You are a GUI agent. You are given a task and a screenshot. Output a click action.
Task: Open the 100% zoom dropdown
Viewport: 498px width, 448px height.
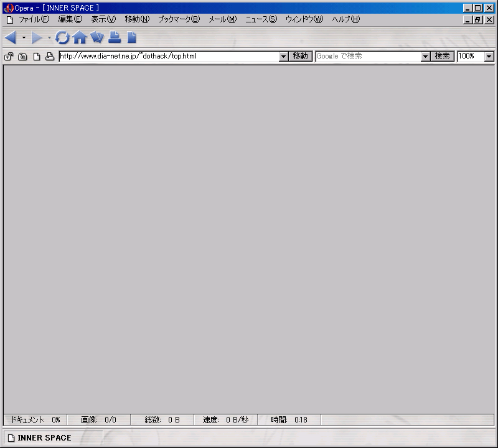tap(489, 57)
